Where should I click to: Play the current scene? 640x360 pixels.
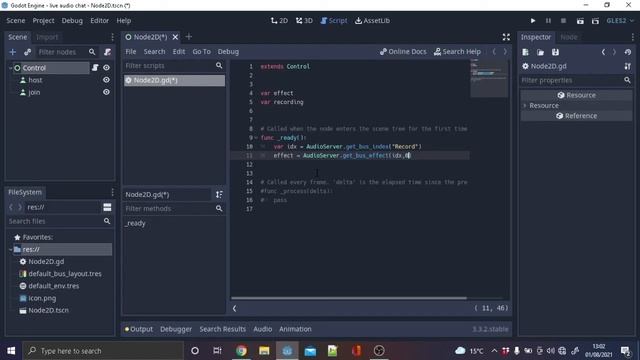(x=580, y=21)
